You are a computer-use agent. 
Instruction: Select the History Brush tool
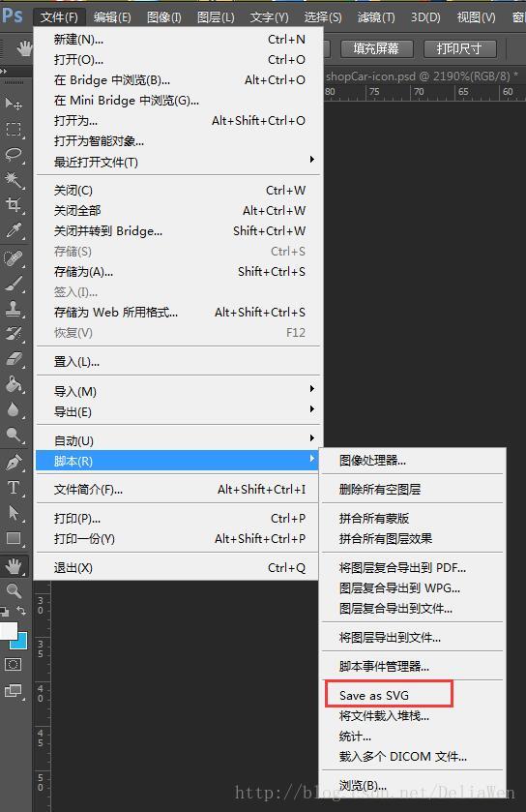[x=13, y=334]
